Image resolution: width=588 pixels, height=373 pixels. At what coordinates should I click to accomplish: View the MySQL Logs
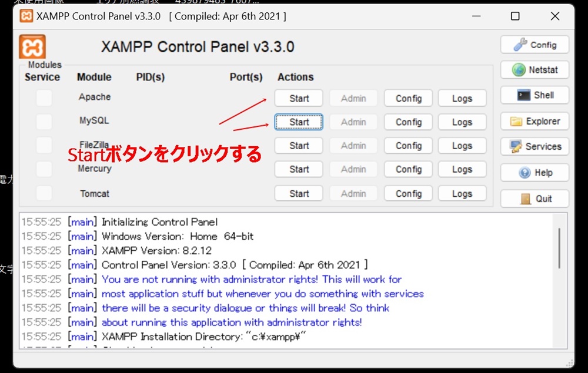click(462, 122)
